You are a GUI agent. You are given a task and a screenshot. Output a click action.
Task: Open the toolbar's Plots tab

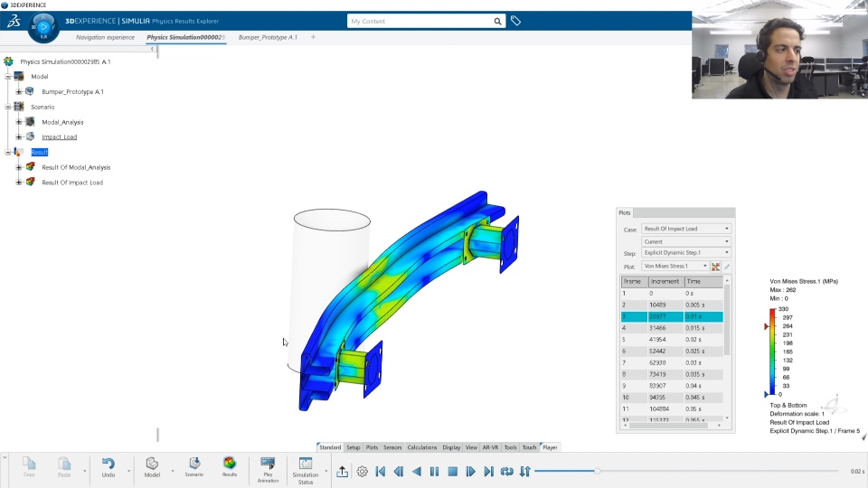tap(372, 447)
